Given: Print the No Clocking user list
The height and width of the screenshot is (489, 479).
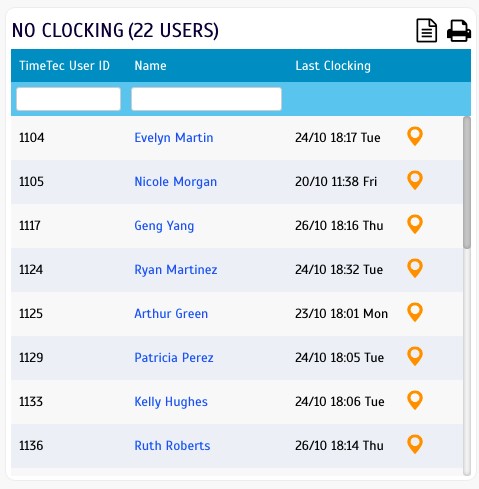Looking at the screenshot, I should [459, 31].
